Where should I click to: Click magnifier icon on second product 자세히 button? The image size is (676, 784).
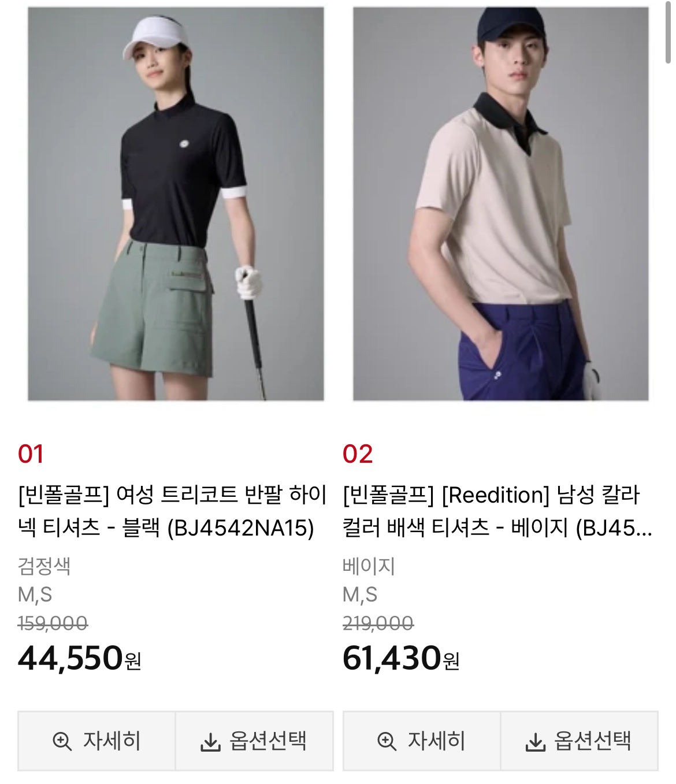point(387,741)
